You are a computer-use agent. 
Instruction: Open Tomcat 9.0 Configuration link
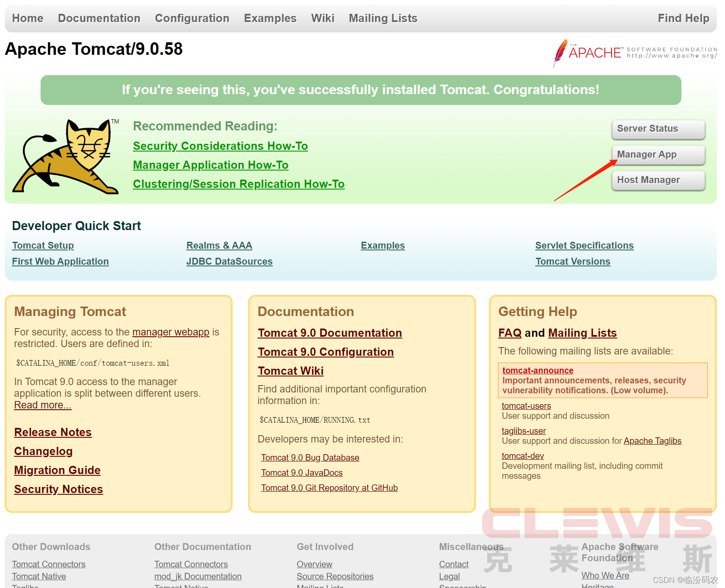326,352
